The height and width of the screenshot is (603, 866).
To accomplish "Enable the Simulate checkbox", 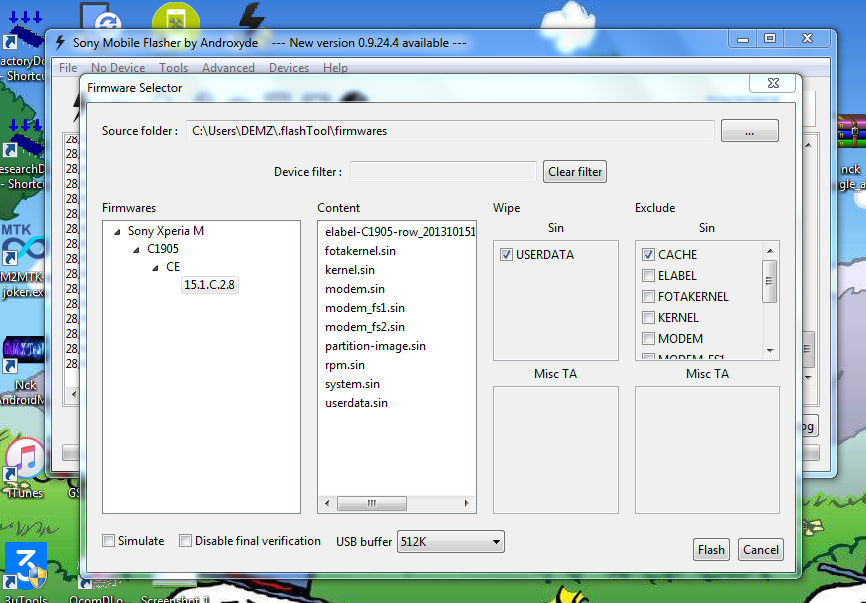I will [x=109, y=541].
